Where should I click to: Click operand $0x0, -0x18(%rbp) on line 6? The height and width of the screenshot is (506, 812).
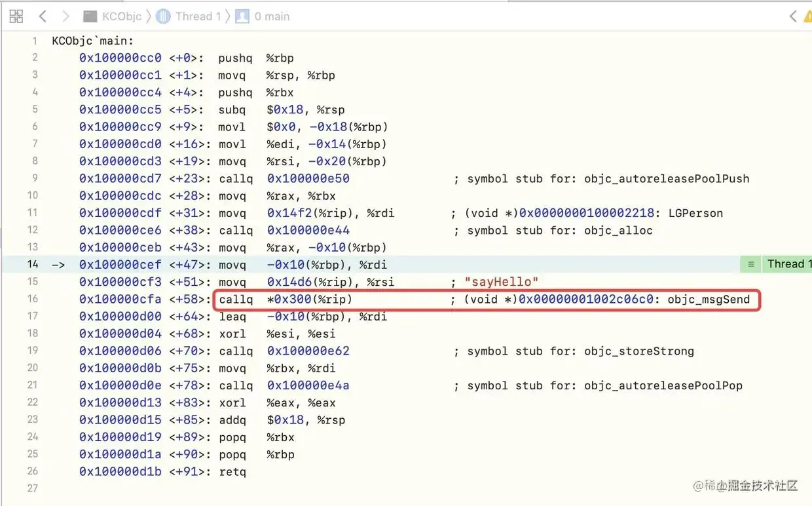coord(327,127)
